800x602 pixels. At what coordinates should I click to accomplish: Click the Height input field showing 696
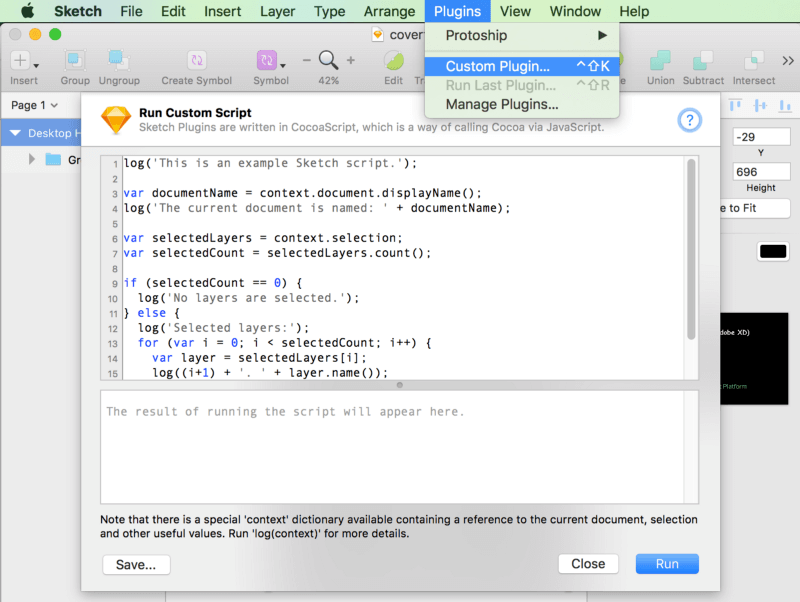(x=761, y=171)
